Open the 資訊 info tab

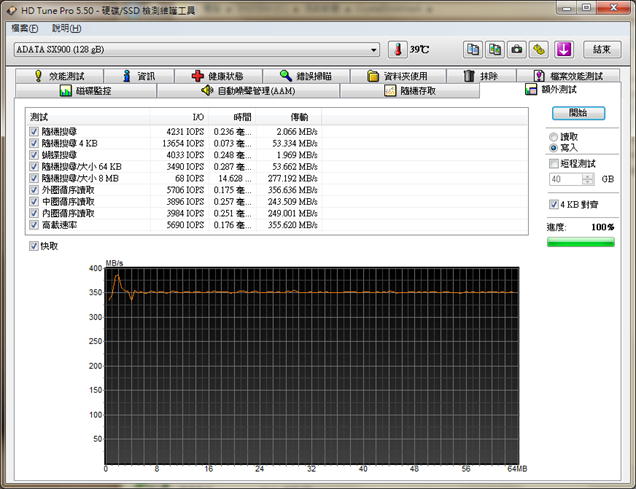pyautogui.click(x=139, y=76)
